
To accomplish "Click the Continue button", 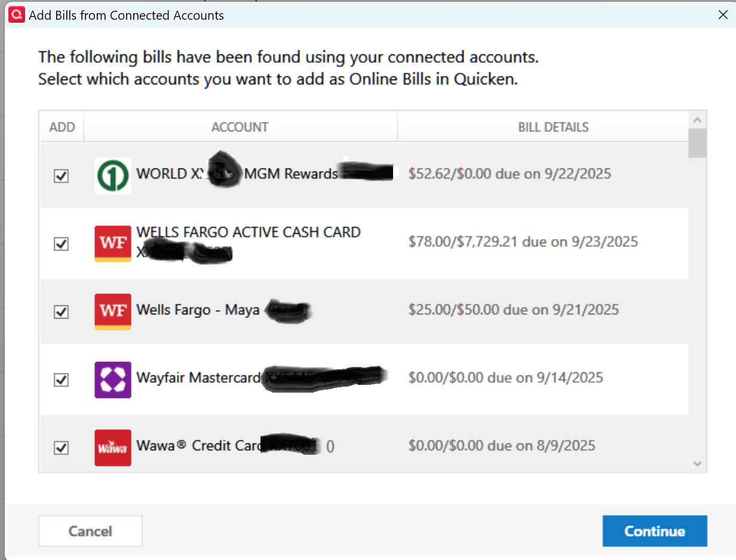I will click(655, 531).
